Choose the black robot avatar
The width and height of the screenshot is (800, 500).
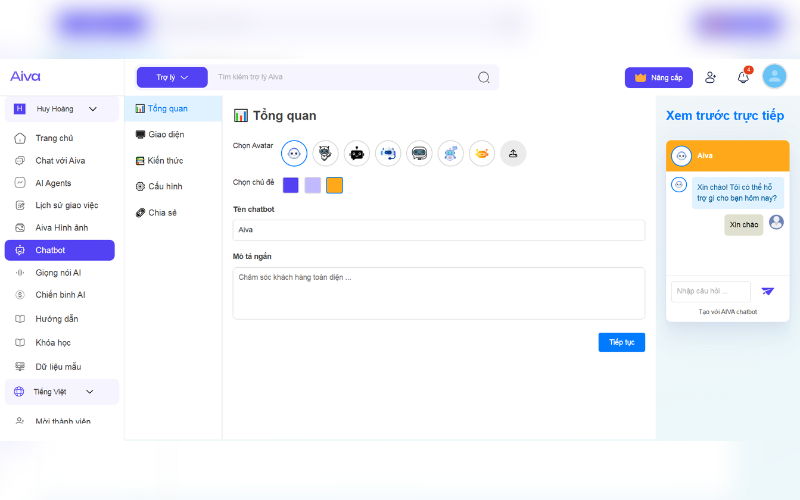357,153
